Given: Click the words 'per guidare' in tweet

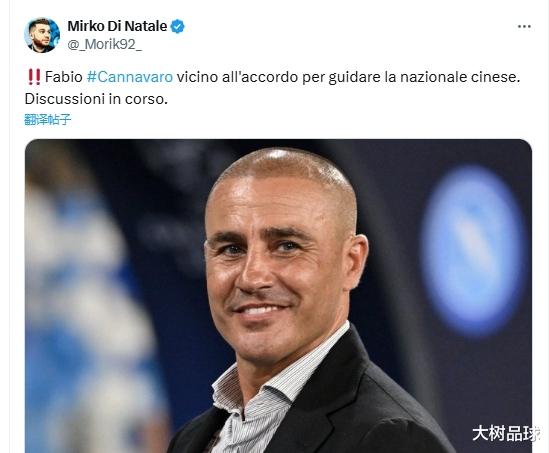Looking at the screenshot, I should coord(342,77).
